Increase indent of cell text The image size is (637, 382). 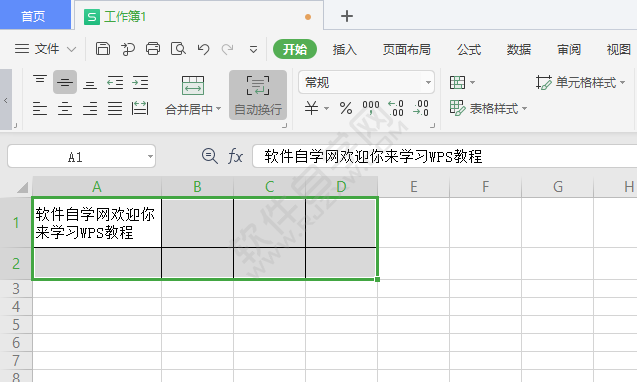coord(140,82)
